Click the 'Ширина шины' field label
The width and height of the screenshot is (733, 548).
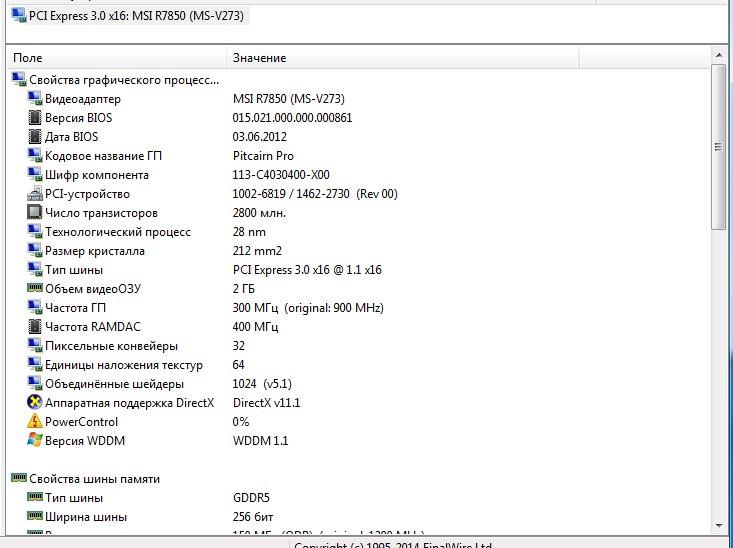(x=86, y=517)
